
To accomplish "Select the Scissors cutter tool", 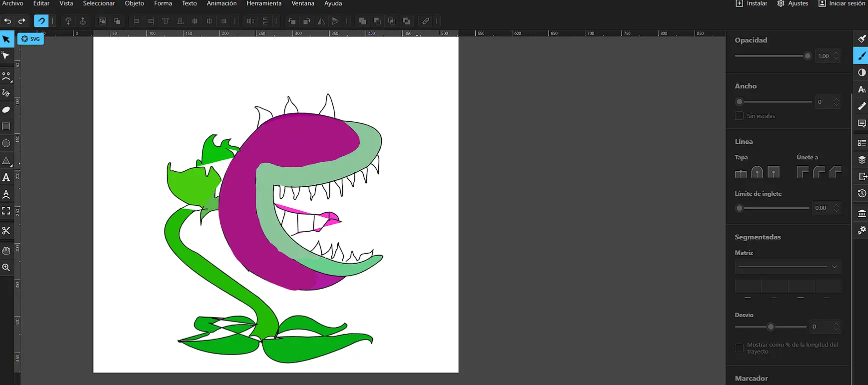I will (x=6, y=231).
